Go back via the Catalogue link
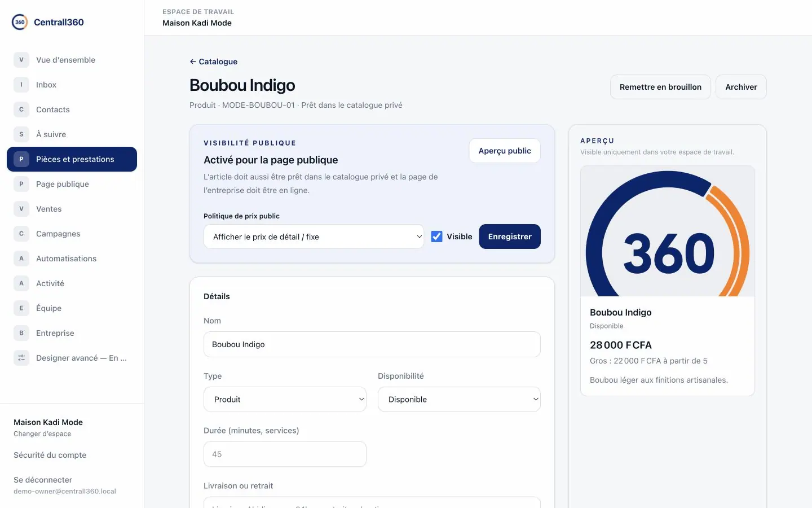This screenshot has width=812, height=508. coord(214,62)
